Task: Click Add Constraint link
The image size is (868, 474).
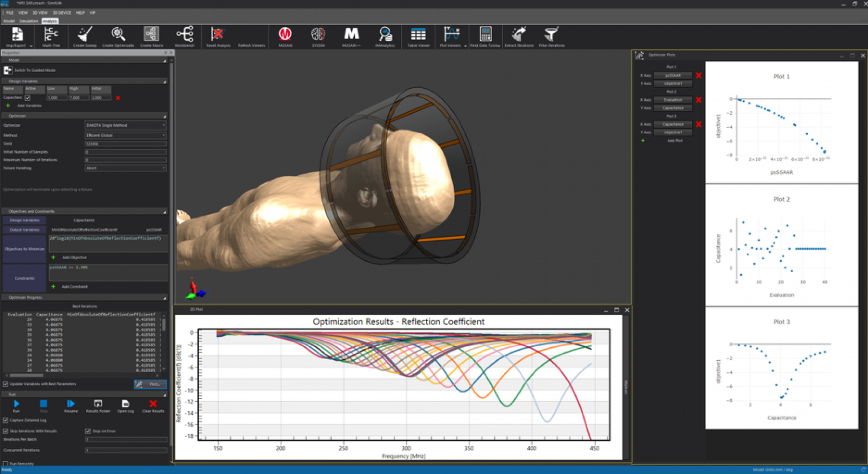Action: click(x=74, y=287)
